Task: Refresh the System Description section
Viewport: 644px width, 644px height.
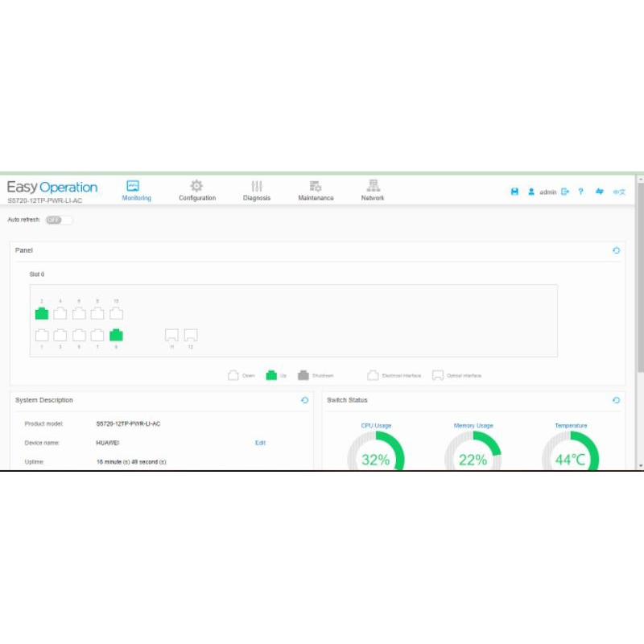Action: (304, 400)
